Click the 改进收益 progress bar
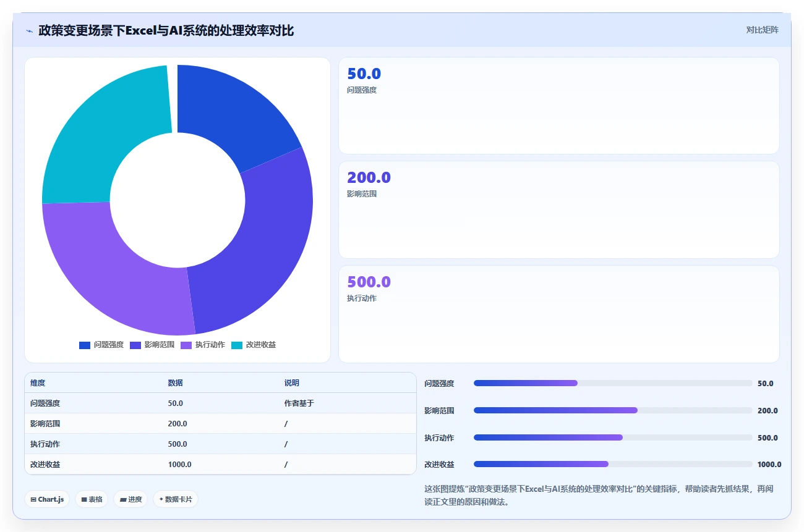804x532 pixels. (613, 464)
